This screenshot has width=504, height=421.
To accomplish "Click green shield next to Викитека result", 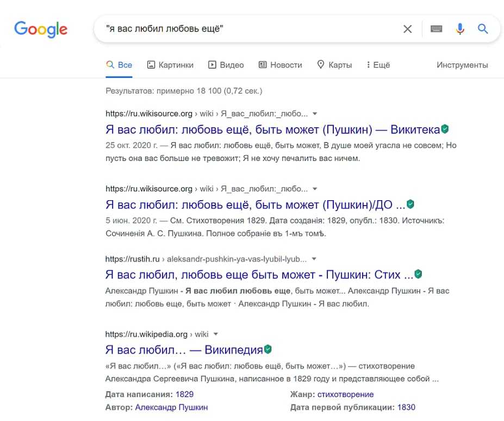I will click(445, 129).
